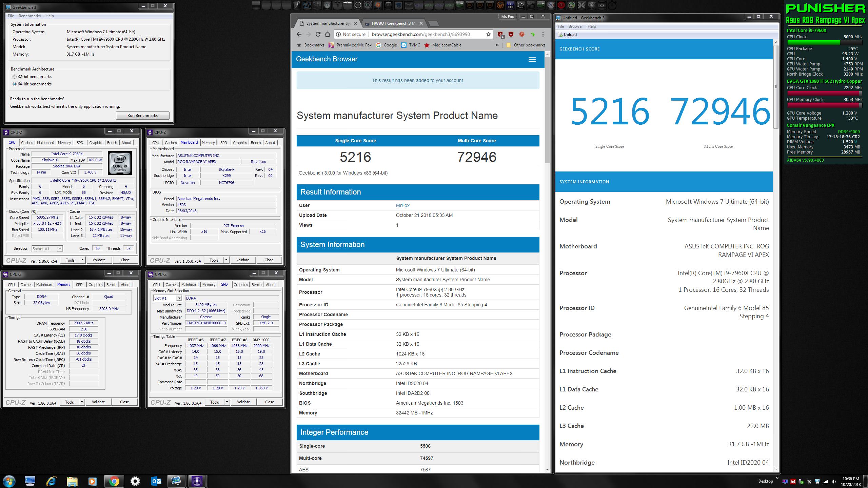
Task: Go back in Chrome browser
Action: [x=299, y=34]
